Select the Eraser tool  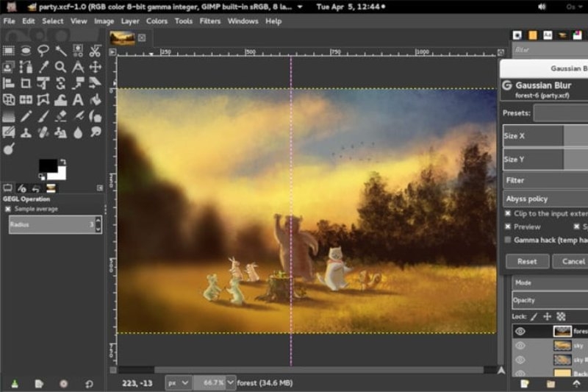[x=60, y=116]
